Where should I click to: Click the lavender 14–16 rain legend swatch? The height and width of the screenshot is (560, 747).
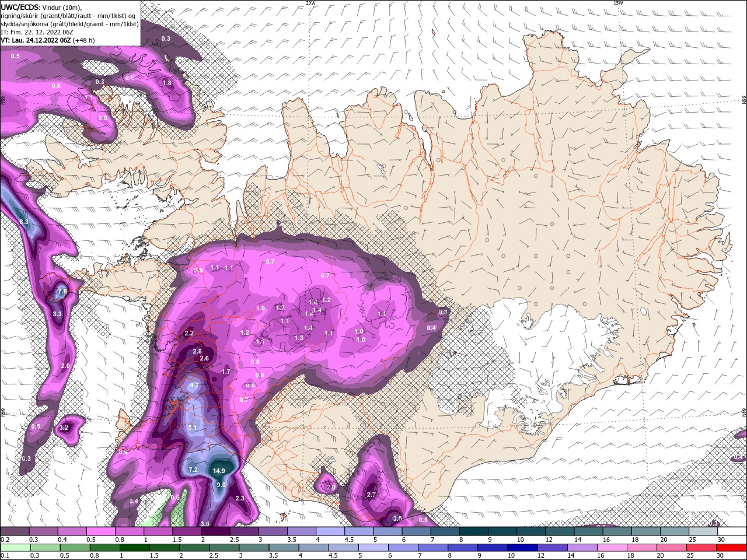581,547
